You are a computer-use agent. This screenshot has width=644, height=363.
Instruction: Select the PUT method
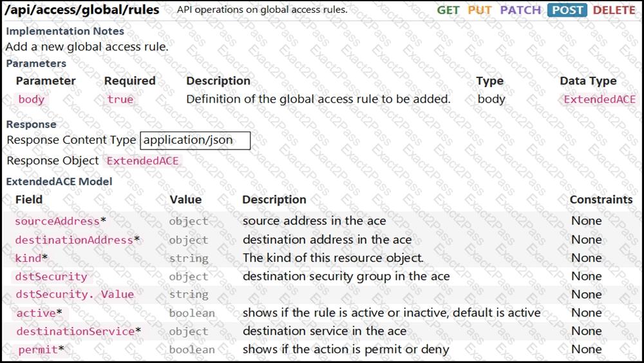tap(479, 10)
